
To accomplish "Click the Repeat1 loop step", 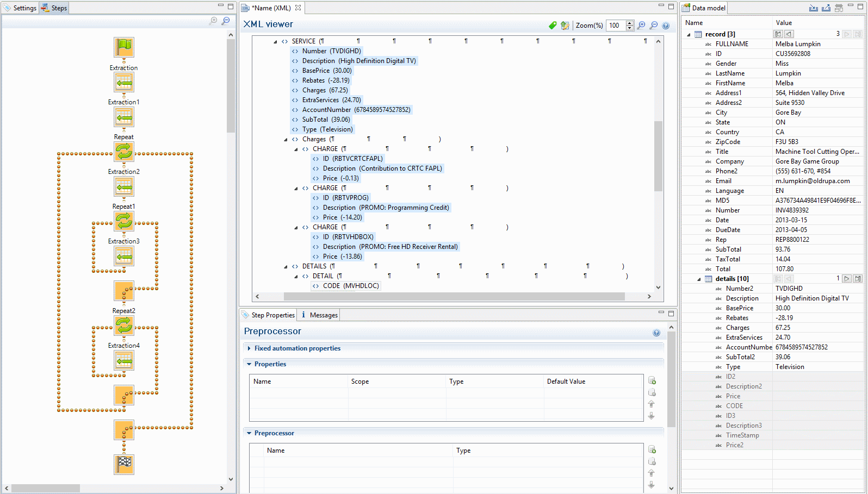I will pos(124,221).
